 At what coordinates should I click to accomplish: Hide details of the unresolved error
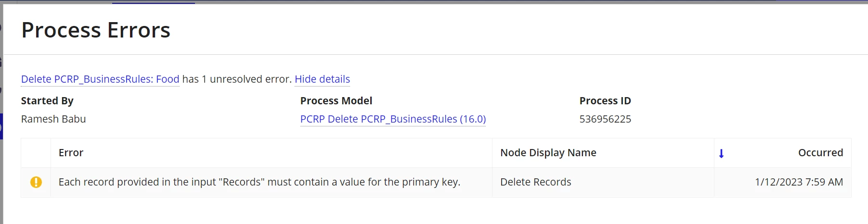point(322,79)
